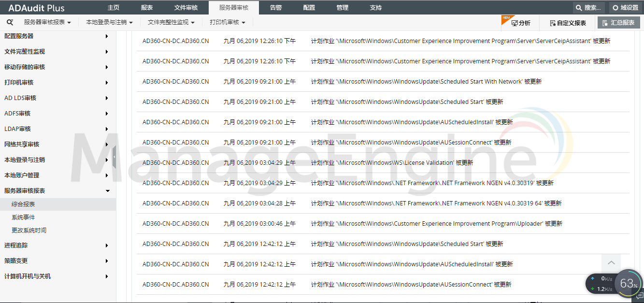
Task: Click the search magnifier icon in sub-toolbar
Action: pyautogui.click(x=10, y=22)
